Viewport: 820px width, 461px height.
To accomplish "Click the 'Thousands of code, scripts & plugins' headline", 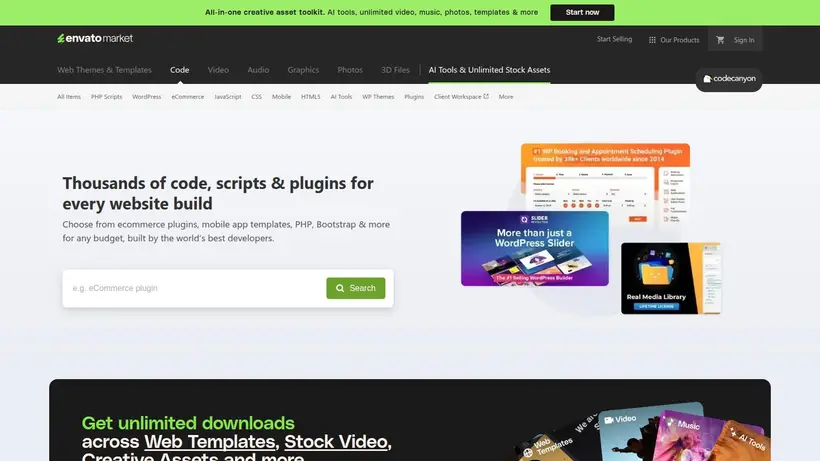I will tap(218, 193).
